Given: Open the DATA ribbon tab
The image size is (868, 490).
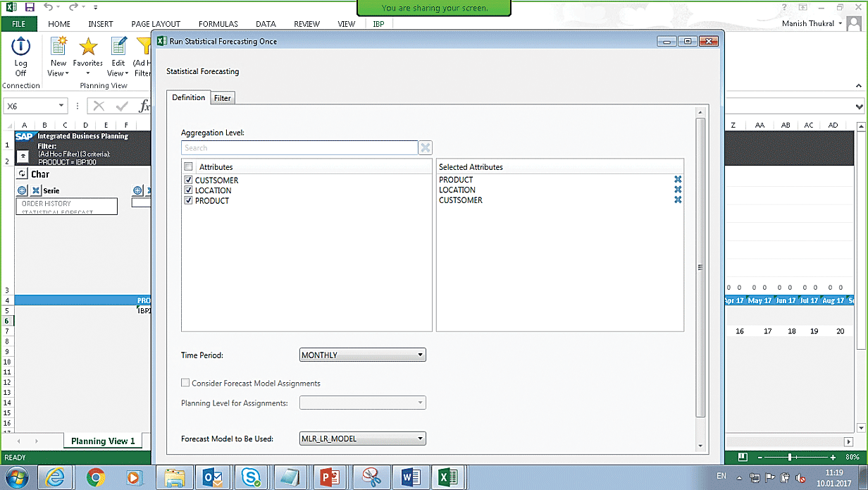Looking at the screenshot, I should coord(266,23).
